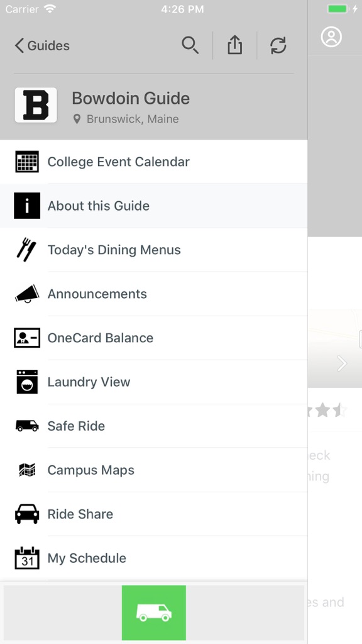Tap the star rating row

327,410
